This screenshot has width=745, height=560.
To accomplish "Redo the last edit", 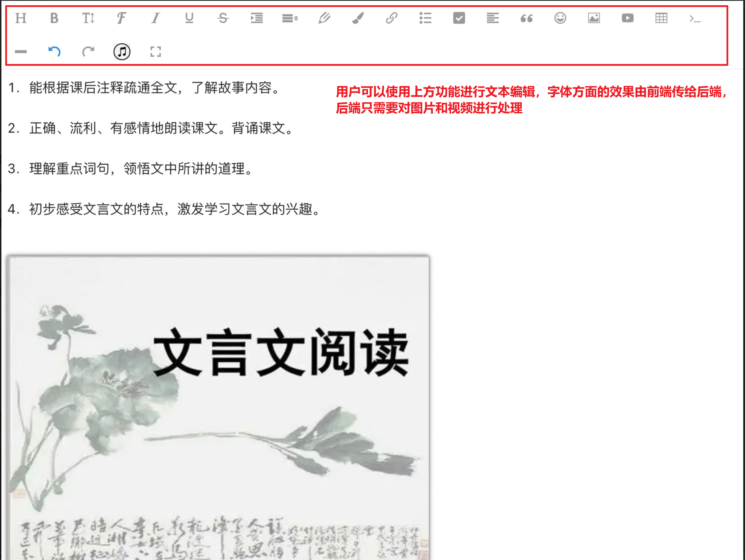I will [88, 52].
